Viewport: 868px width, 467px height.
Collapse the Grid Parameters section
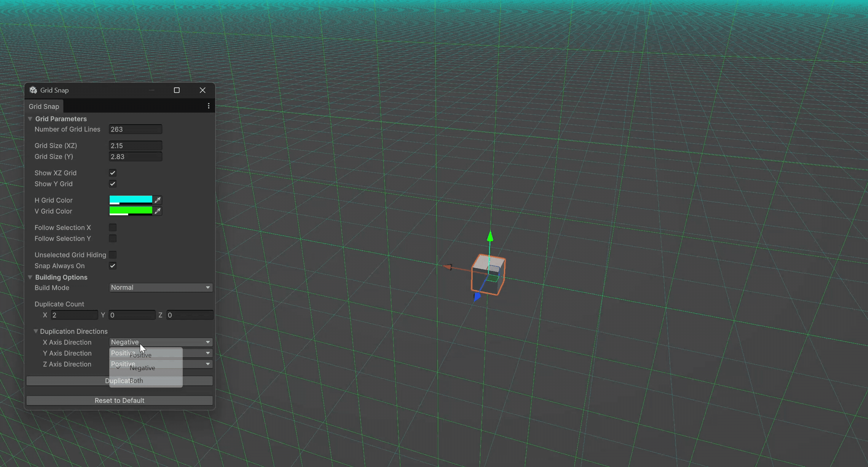coord(30,119)
